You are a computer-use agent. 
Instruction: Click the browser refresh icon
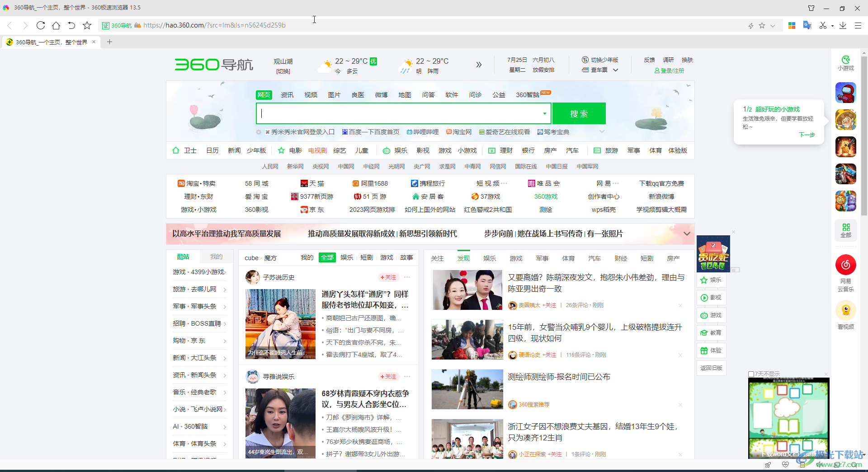click(41, 25)
